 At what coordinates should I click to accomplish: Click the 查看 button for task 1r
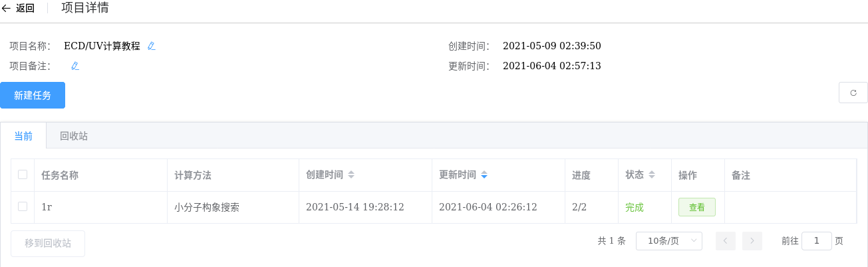point(697,207)
